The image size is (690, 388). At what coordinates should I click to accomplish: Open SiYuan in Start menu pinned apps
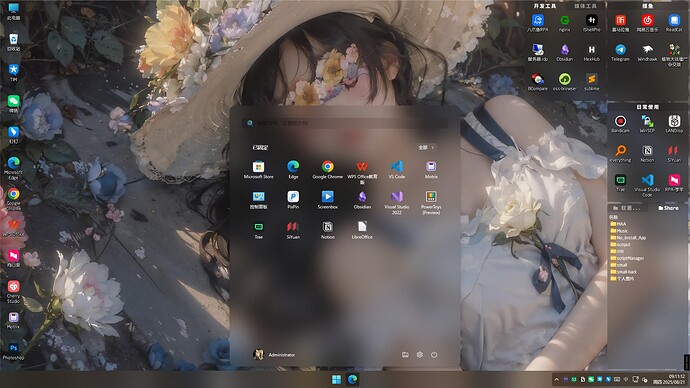[x=293, y=230]
